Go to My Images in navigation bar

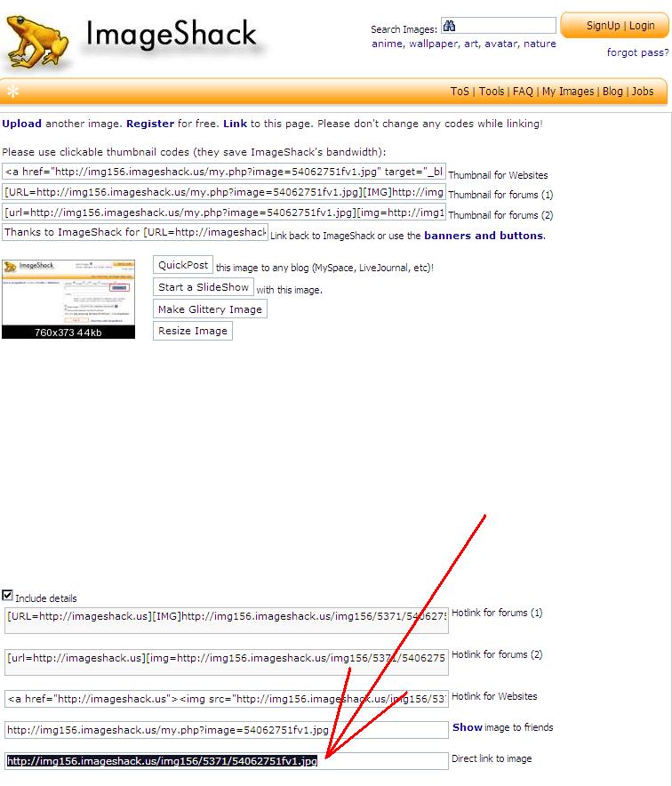coord(568,92)
